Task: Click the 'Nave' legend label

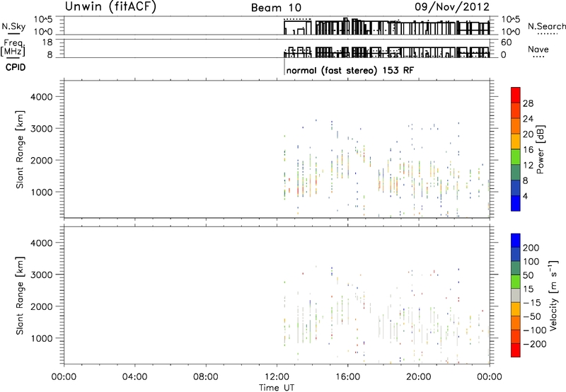Action: click(x=538, y=49)
